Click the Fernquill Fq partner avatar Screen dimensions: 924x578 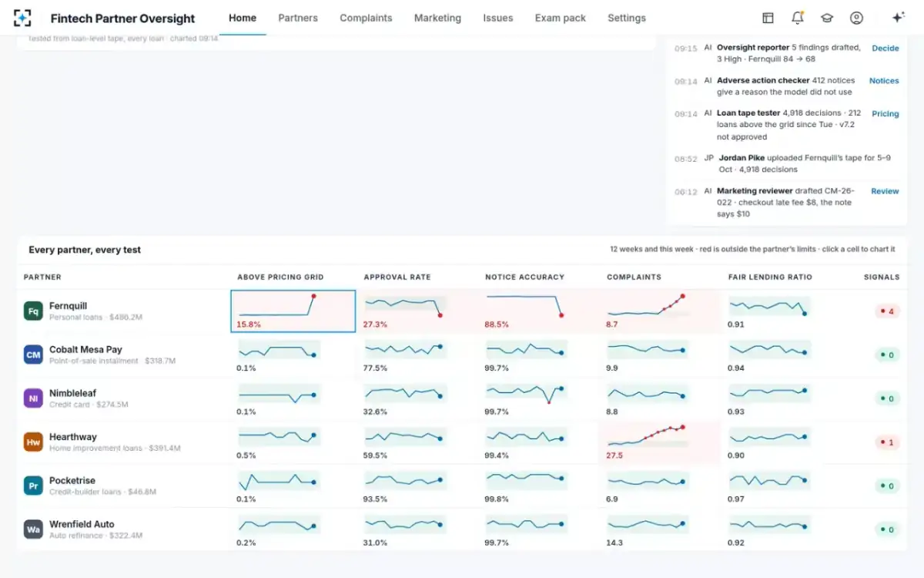(x=33, y=311)
